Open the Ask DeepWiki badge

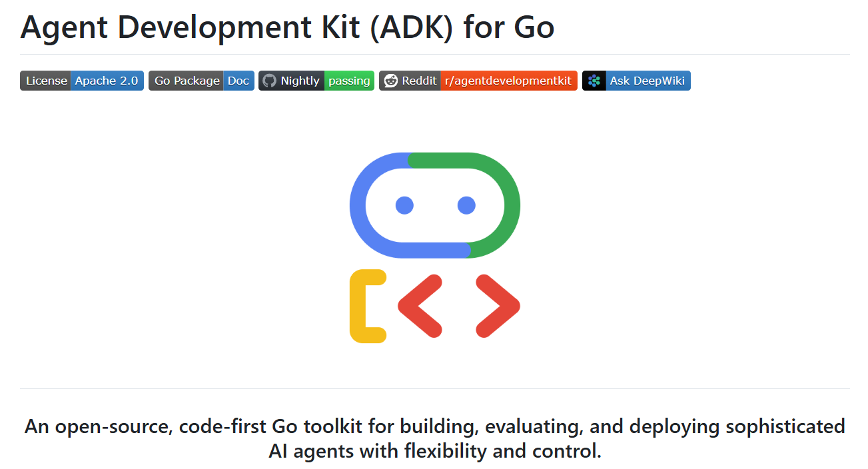pos(636,81)
